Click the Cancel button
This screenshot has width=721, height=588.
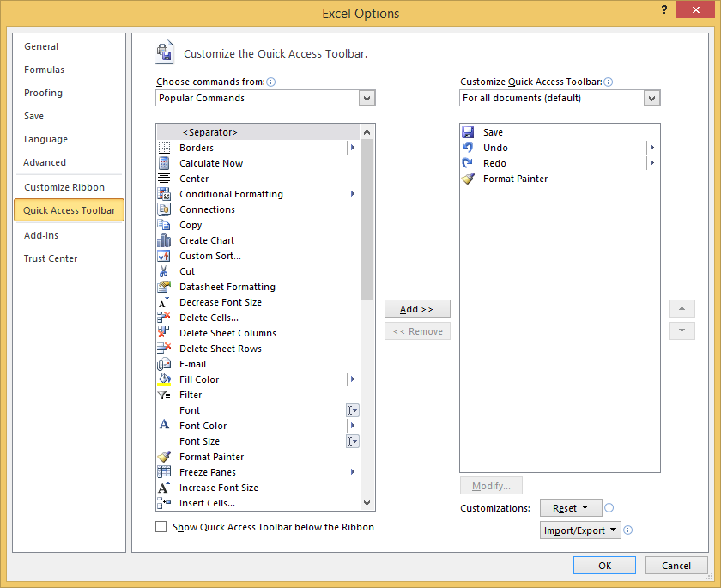point(676,566)
